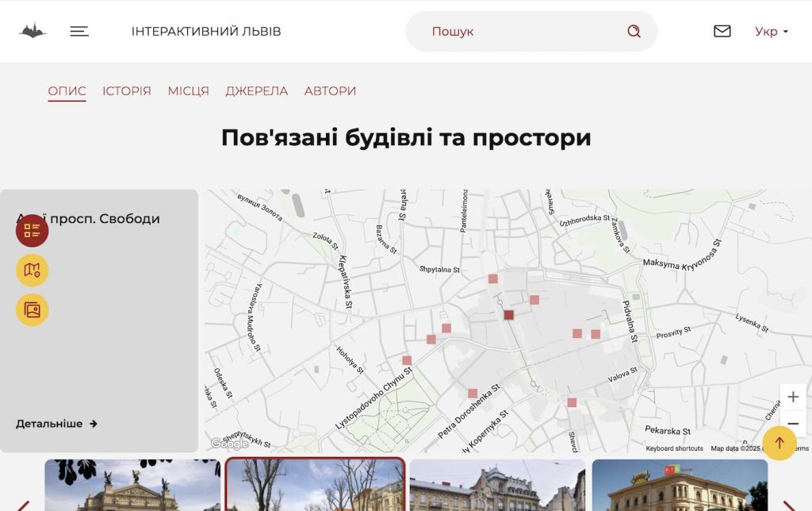Viewport: 812px width, 511px height.
Task: Select the red list view icon
Action: [33, 231]
